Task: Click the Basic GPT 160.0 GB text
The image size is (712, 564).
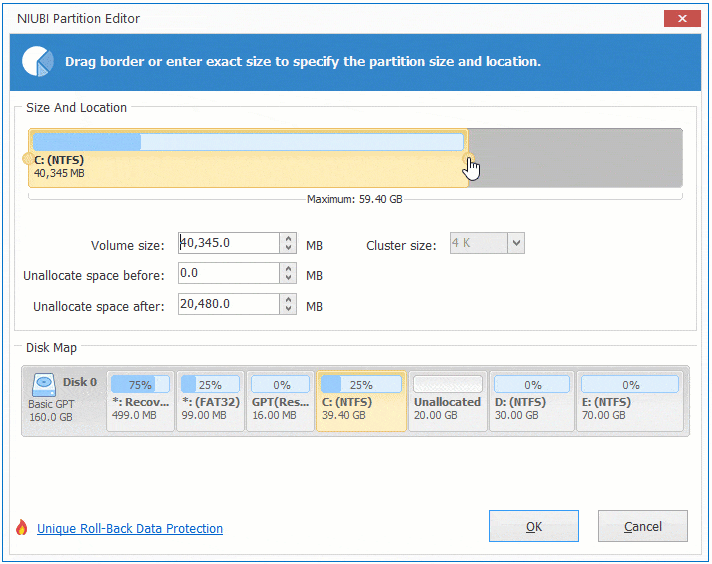Action: pyautogui.click(x=51, y=411)
